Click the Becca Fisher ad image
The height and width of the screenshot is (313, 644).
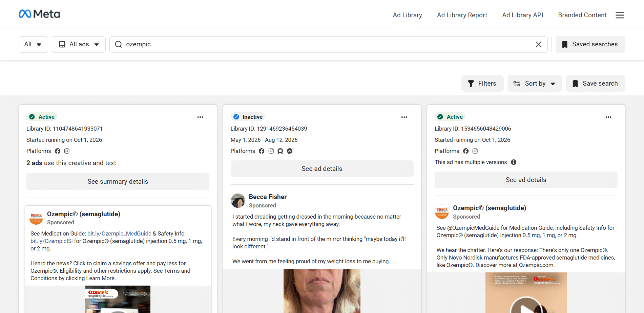[x=322, y=291]
